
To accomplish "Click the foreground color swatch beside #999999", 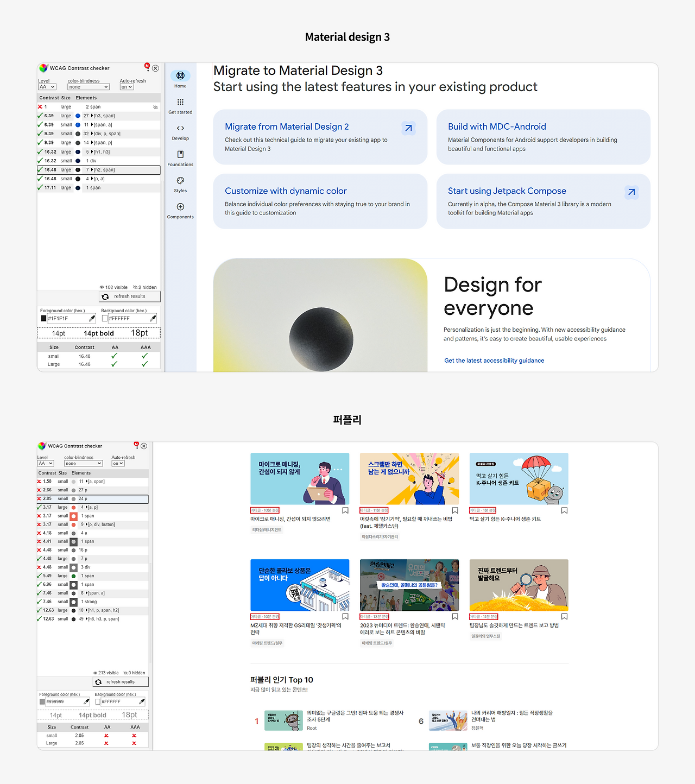I will [42, 701].
